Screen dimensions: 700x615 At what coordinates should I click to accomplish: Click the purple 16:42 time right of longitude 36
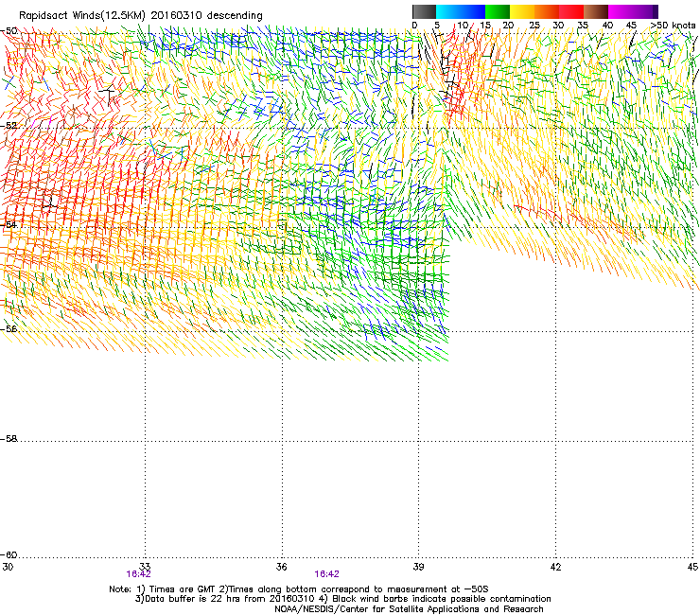(326, 574)
